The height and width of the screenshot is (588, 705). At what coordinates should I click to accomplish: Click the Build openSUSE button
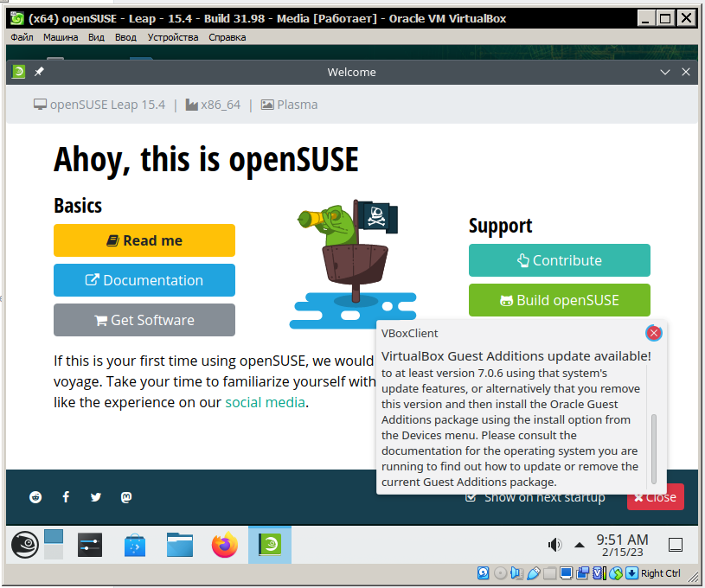coord(560,300)
